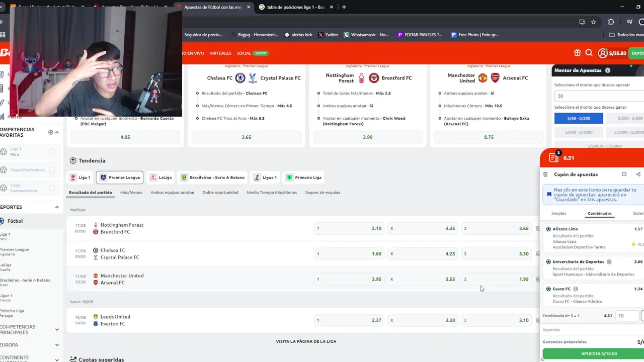Open the Simples tab in the coupon

coord(558,214)
